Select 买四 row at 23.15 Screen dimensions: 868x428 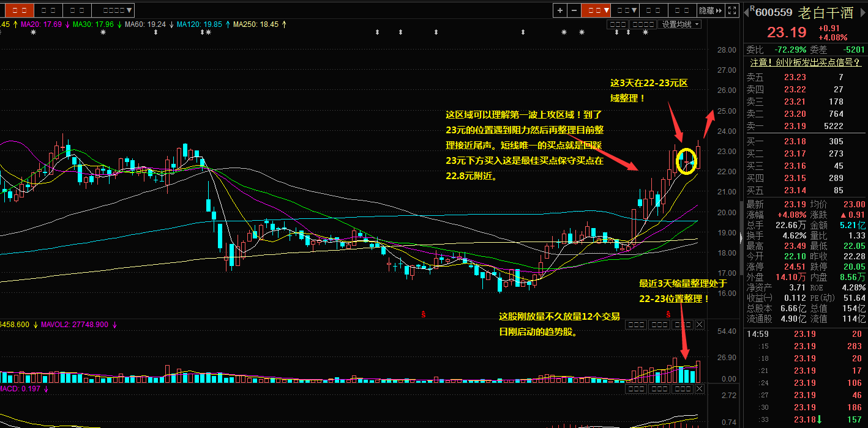click(805, 178)
